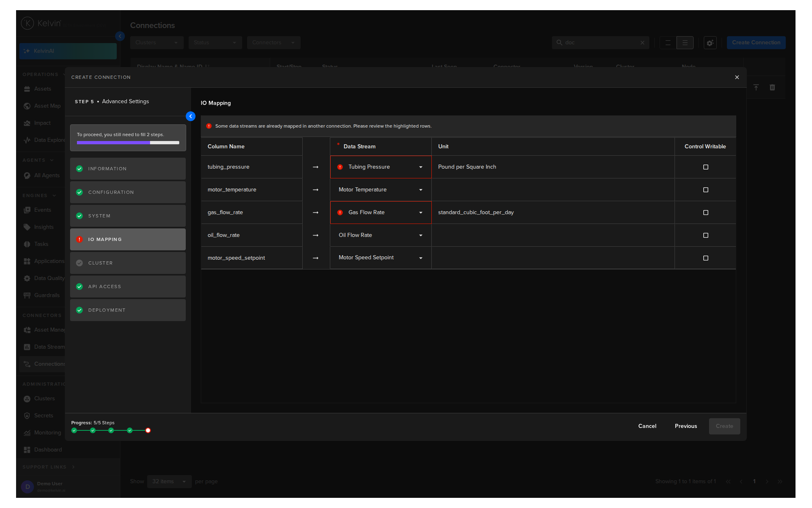Click the first green progress step dot
This screenshot has width=812, height=508.
[74, 431]
